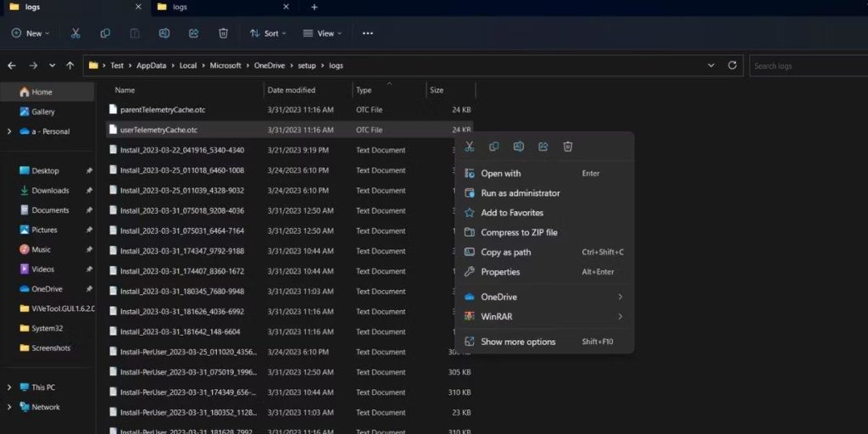Sort by Date modified column header
Image resolution: width=868 pixels, height=434 pixels.
[291, 90]
